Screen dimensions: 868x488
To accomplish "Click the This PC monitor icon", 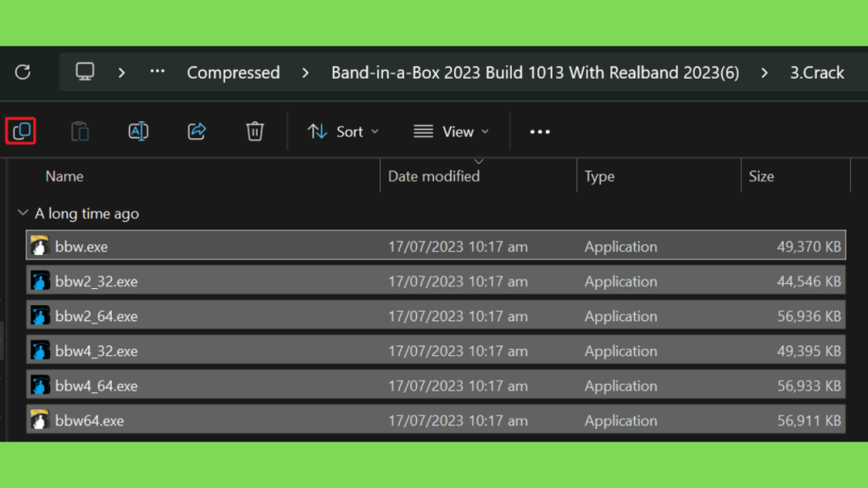I will pos(85,72).
